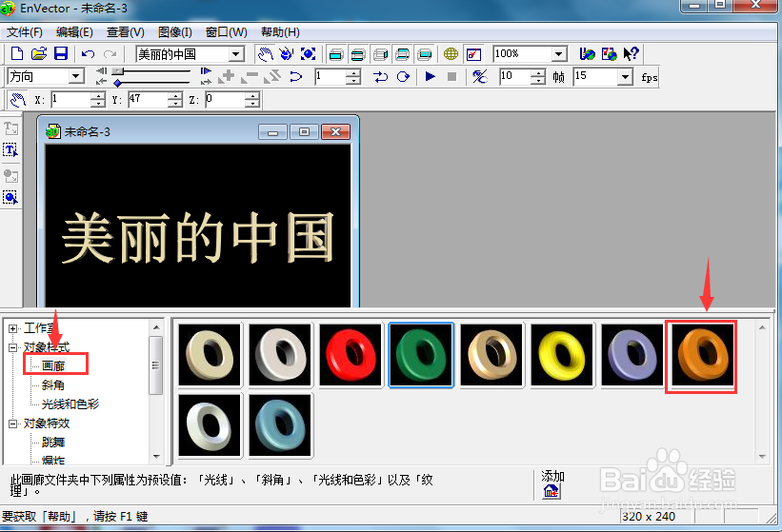Click the Y coordinate input field

(149, 100)
